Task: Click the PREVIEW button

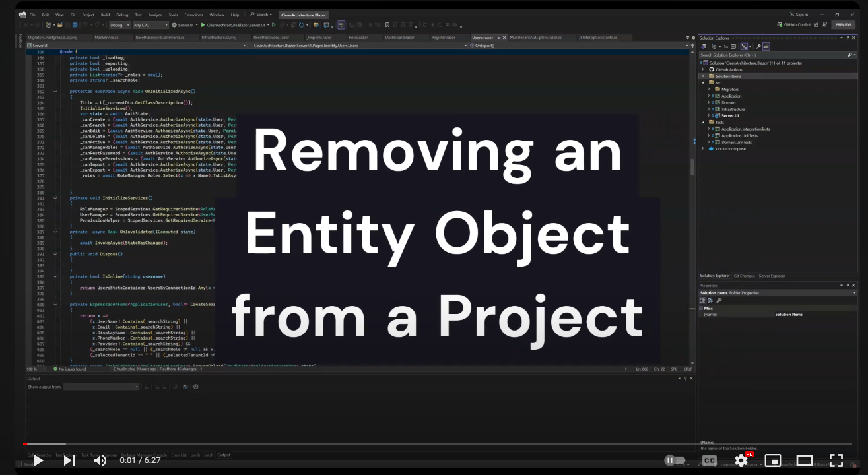Action: pos(843,24)
